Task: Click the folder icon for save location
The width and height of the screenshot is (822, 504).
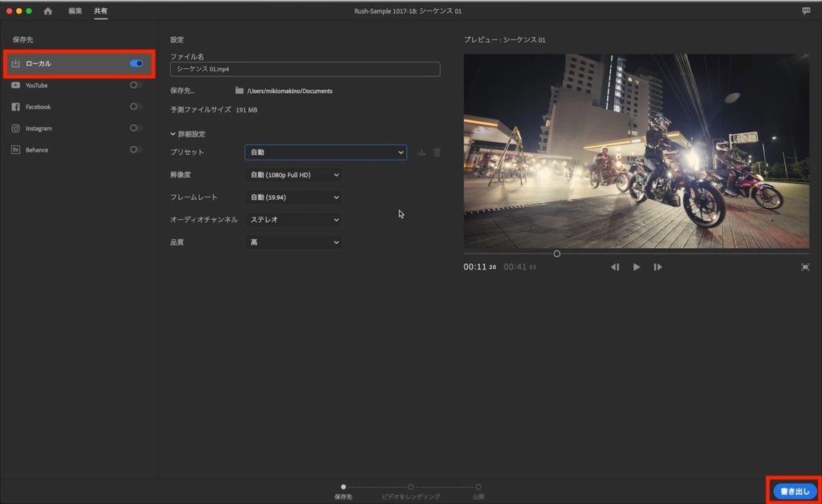Action: 239,91
